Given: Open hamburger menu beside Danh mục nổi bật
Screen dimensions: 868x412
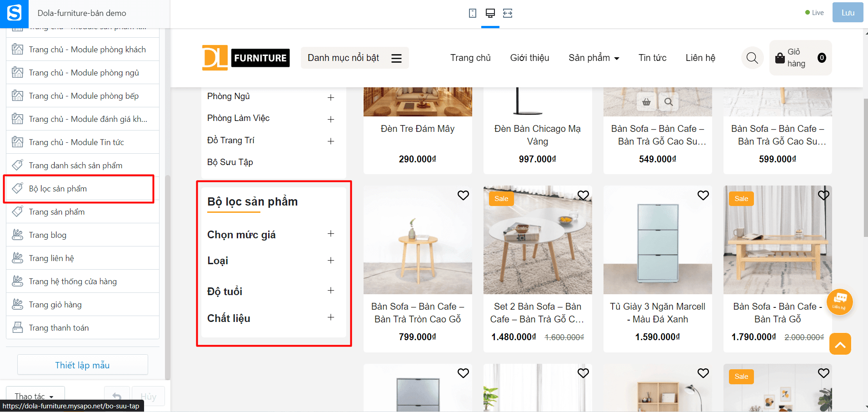Looking at the screenshot, I should click(x=396, y=58).
